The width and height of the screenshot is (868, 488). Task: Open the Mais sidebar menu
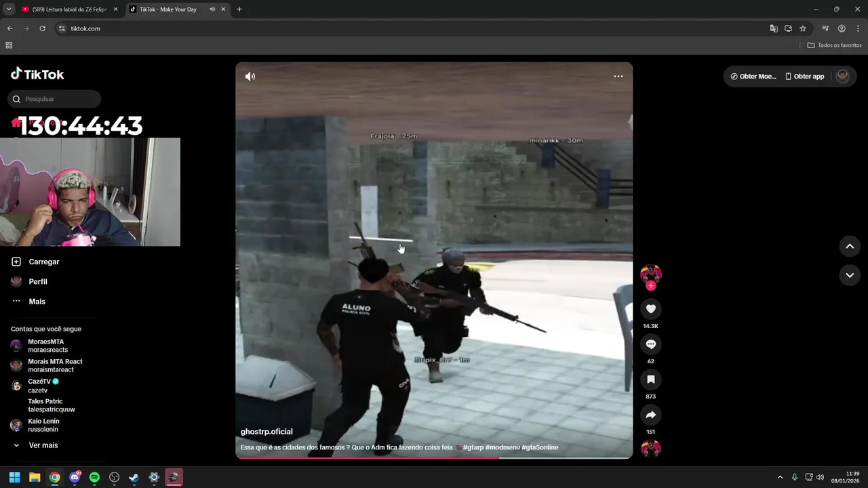[x=28, y=302]
